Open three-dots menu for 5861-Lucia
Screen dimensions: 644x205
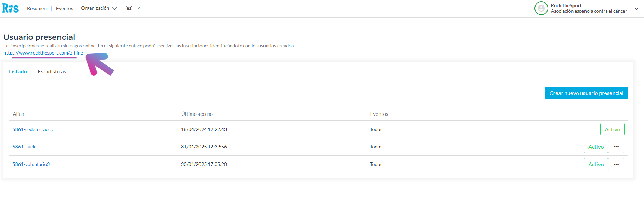pos(616,147)
